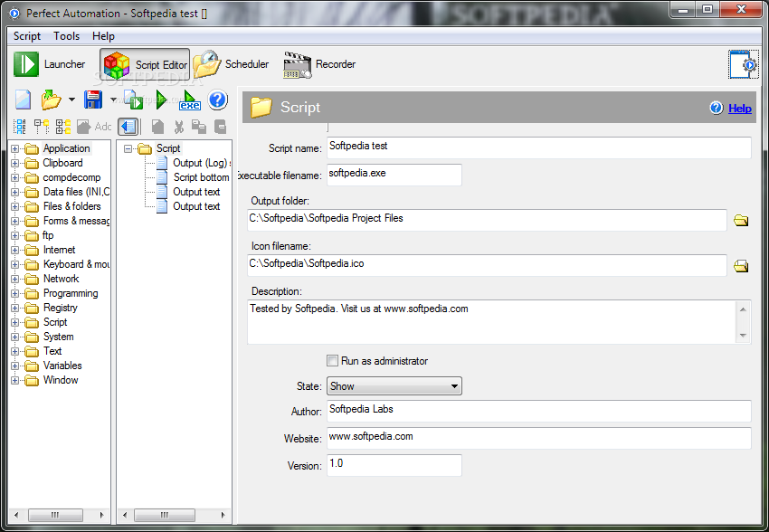769x532 pixels.
Task: Compile script to exe icon
Action: click(x=190, y=100)
